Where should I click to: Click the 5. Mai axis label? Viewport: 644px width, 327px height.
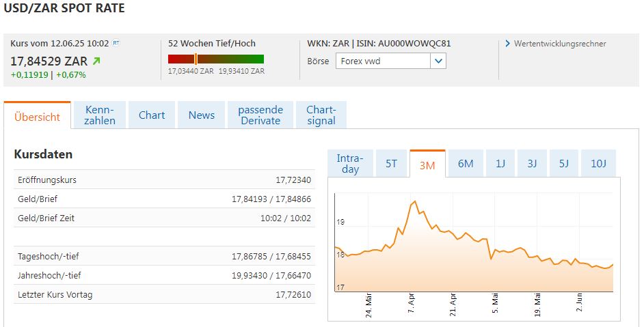tap(495, 303)
